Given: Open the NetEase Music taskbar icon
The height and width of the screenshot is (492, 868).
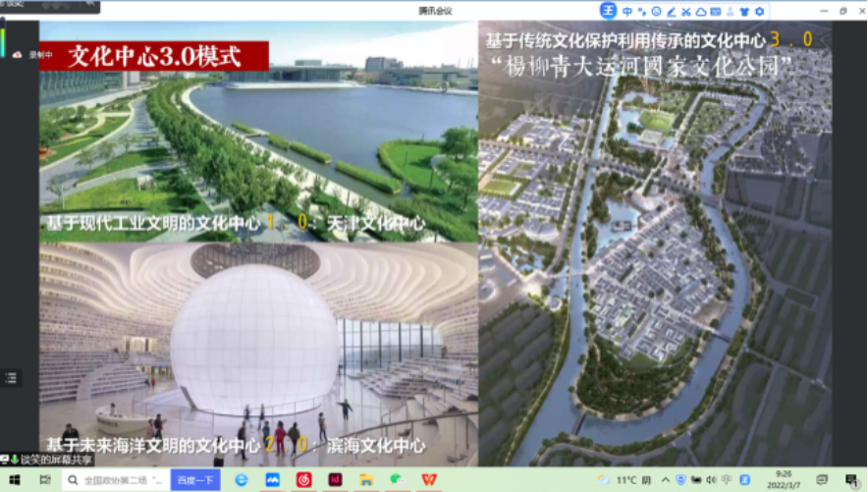Looking at the screenshot, I should (304, 480).
